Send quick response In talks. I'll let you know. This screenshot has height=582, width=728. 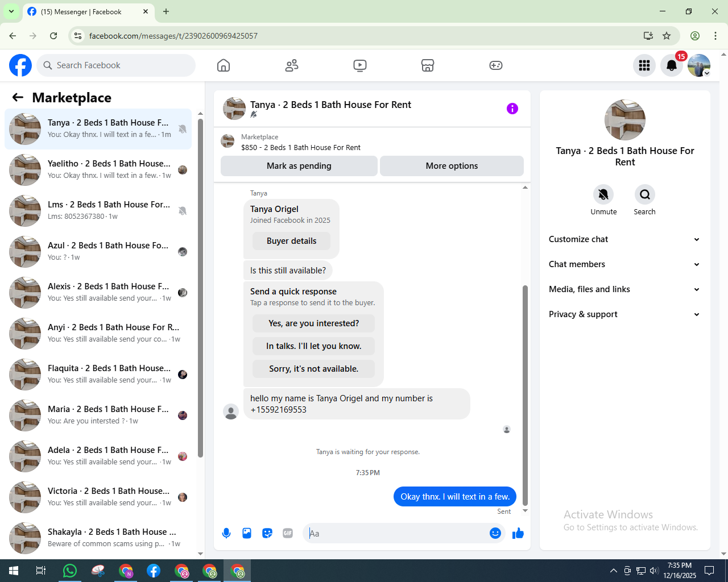[x=314, y=346]
